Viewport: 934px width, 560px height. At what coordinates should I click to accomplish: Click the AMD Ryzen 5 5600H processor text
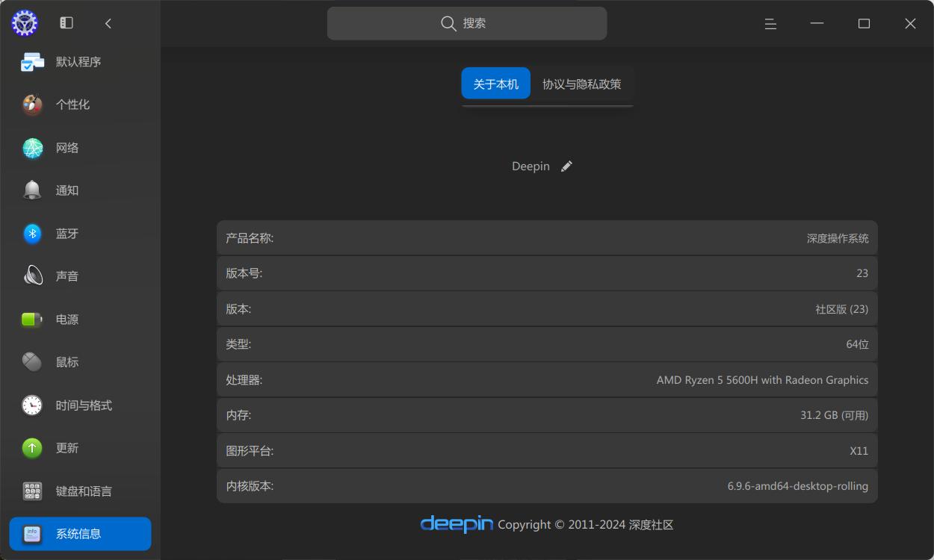click(x=762, y=380)
